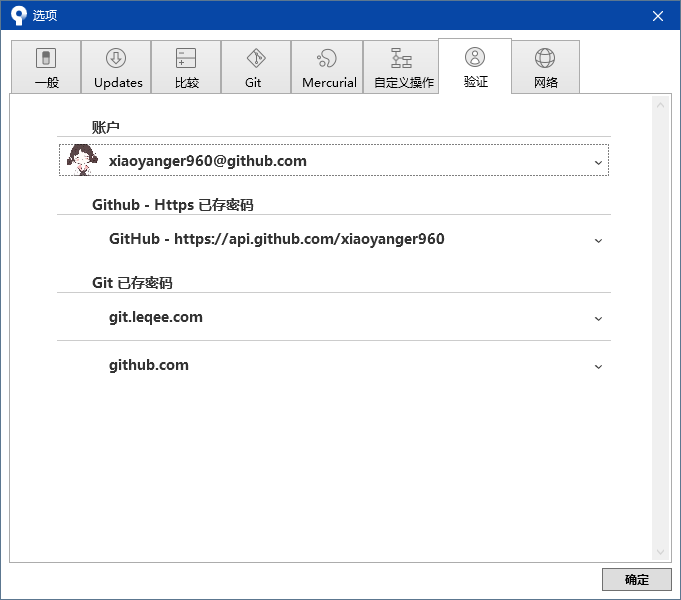Open the 自定义操作 custom actions tab
This screenshot has width=681, height=600.
401,67
